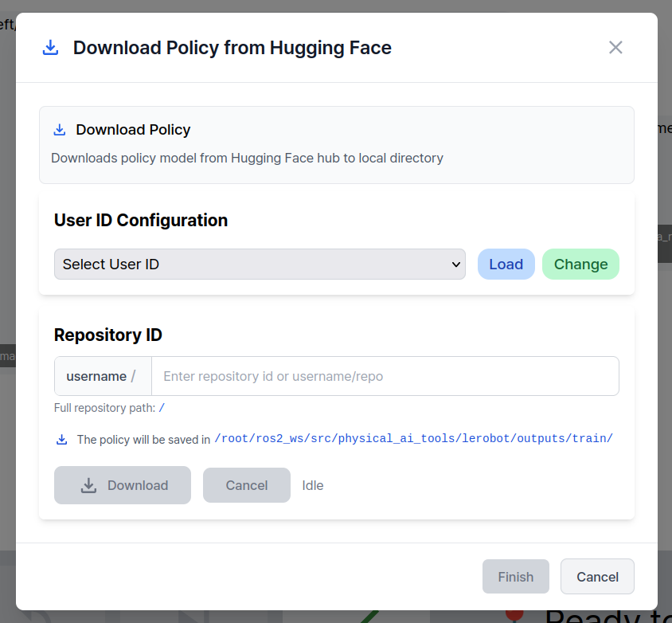Close the Download Policy dialog with X
The height and width of the screenshot is (623, 672).
coord(615,48)
